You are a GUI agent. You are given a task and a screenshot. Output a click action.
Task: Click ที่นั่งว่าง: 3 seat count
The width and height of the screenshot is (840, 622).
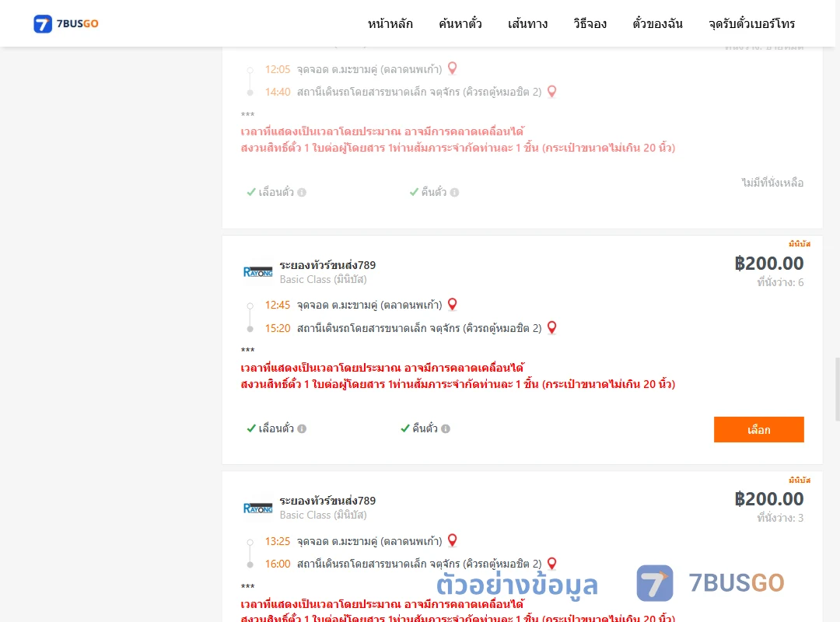[x=780, y=518]
